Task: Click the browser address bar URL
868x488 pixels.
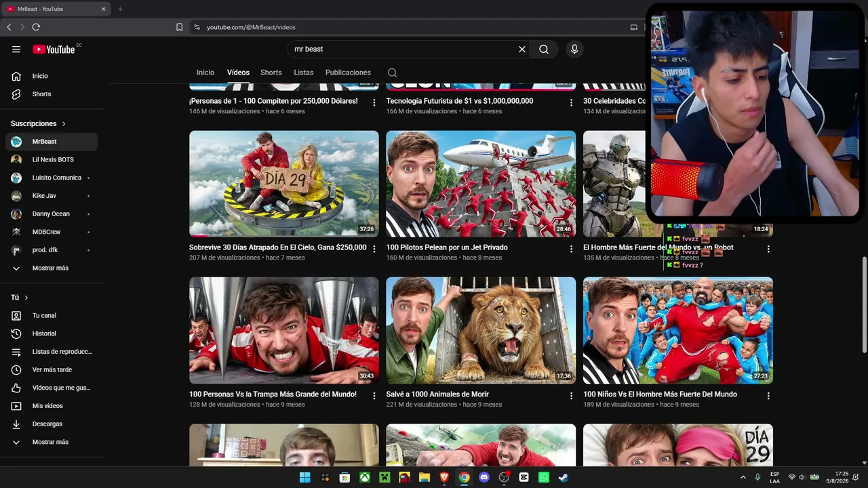Action: click(x=251, y=27)
